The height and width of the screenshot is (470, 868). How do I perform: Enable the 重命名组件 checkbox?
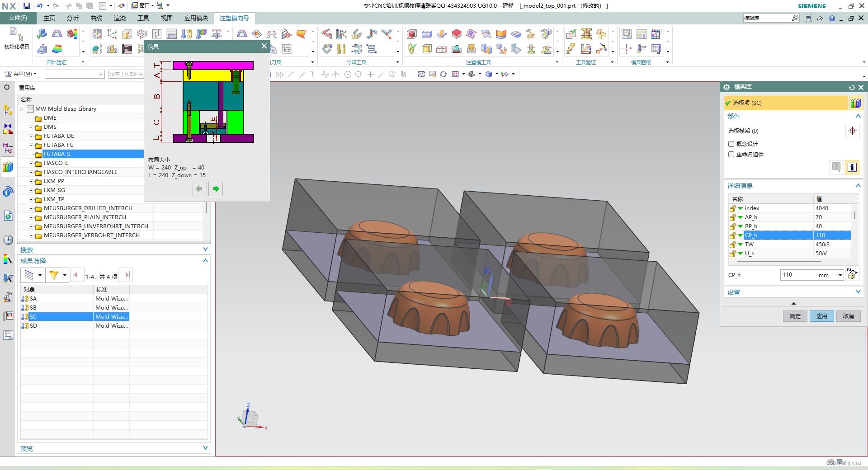click(731, 154)
